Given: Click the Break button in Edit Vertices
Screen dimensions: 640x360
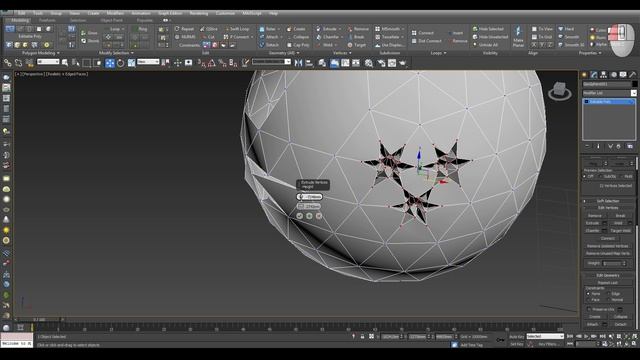Looking at the screenshot, I should 620,216.
